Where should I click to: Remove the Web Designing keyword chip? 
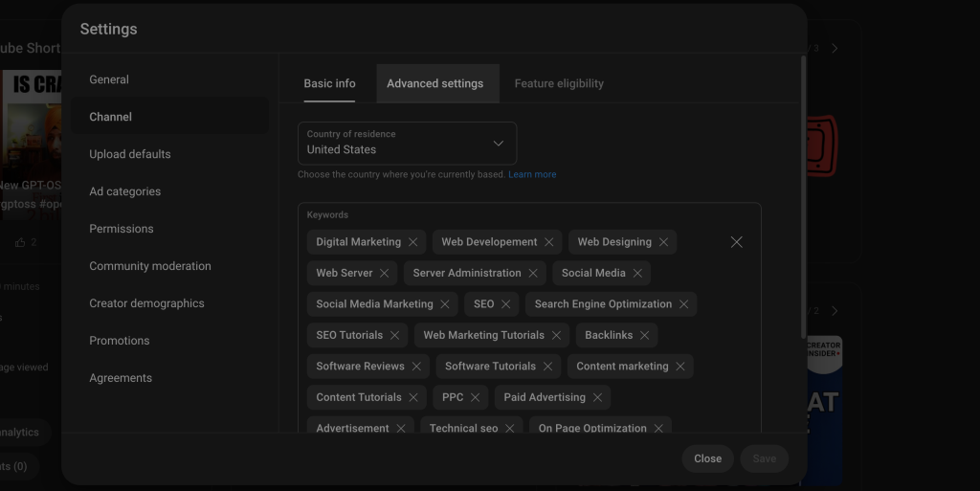pos(664,242)
